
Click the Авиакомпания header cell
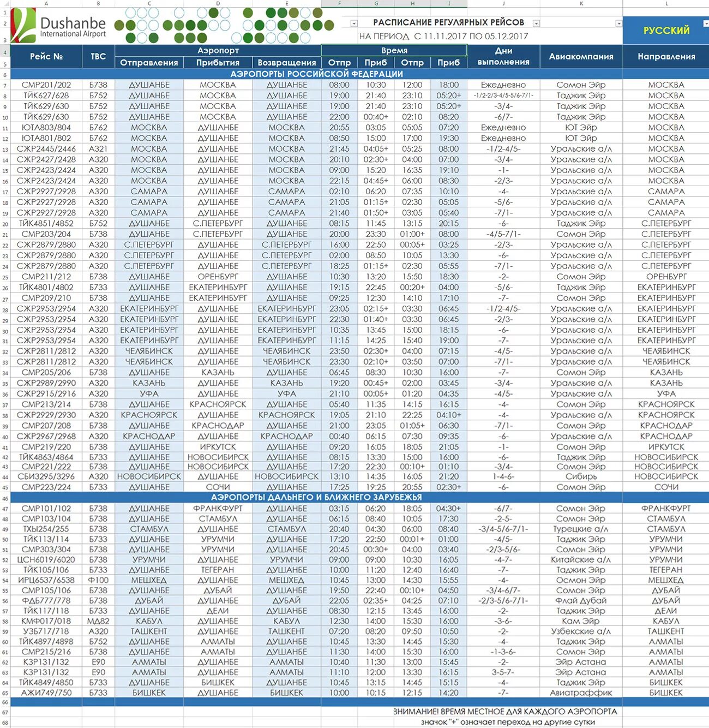581,57
